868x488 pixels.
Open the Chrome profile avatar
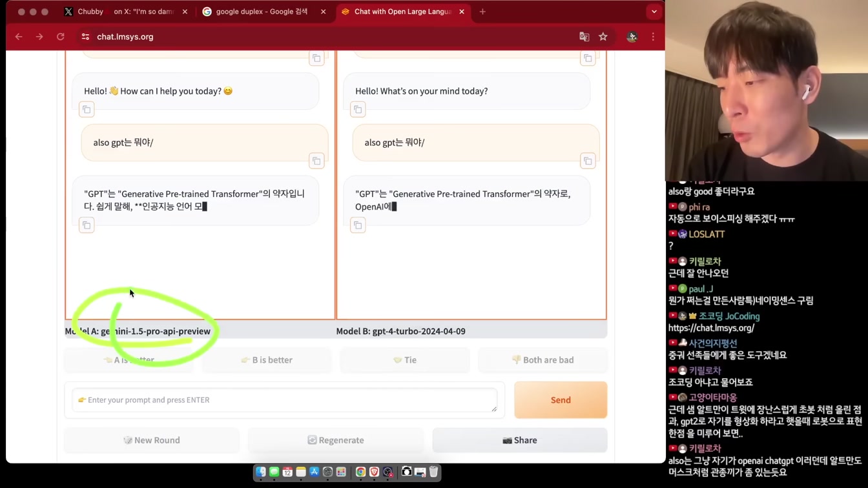[632, 37]
